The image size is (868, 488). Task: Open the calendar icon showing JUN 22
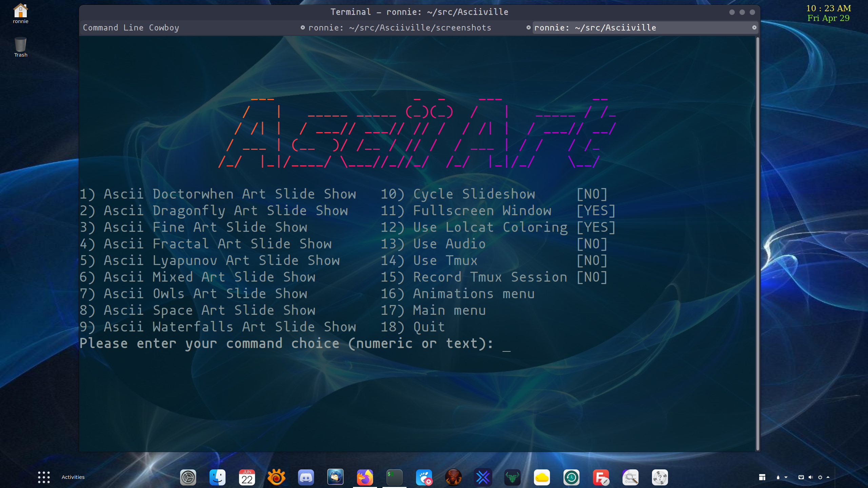(247, 477)
